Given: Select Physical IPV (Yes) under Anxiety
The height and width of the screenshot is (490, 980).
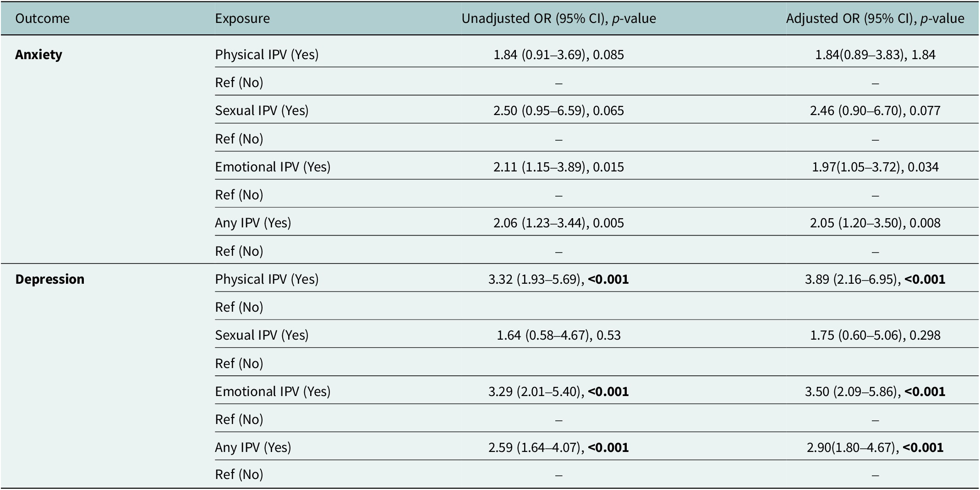Looking at the screenshot, I should point(267,55).
